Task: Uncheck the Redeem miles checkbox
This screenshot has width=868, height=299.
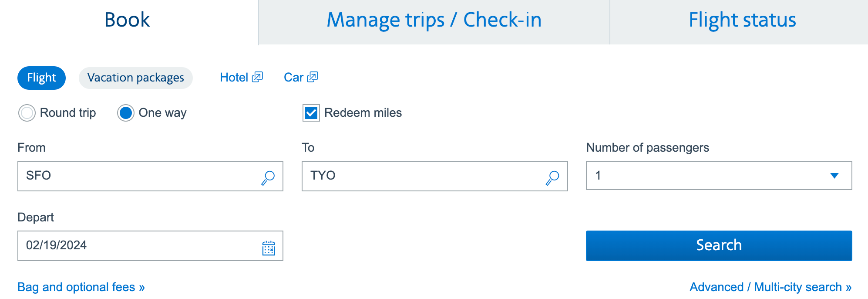Action: pyautogui.click(x=310, y=113)
